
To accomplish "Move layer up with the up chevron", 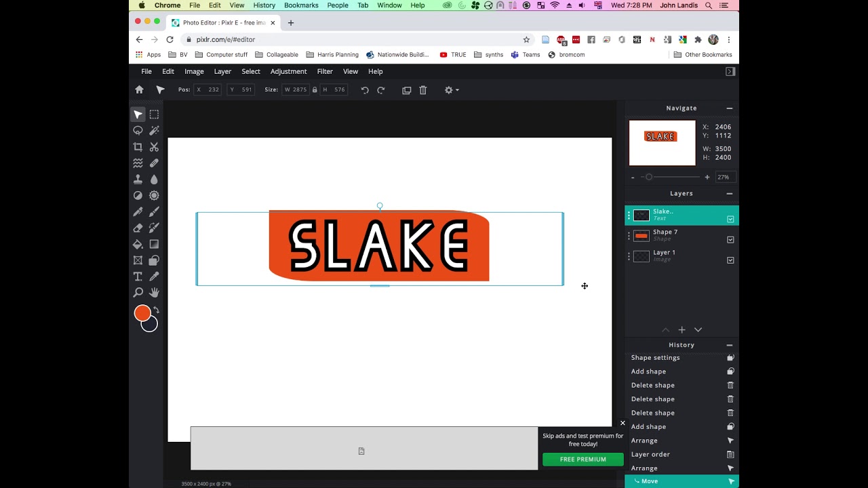I will [x=665, y=330].
